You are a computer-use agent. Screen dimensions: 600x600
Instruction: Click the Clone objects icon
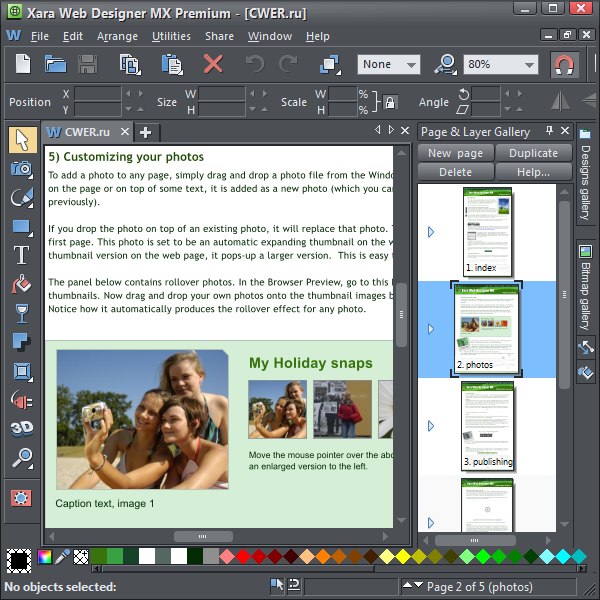point(330,64)
